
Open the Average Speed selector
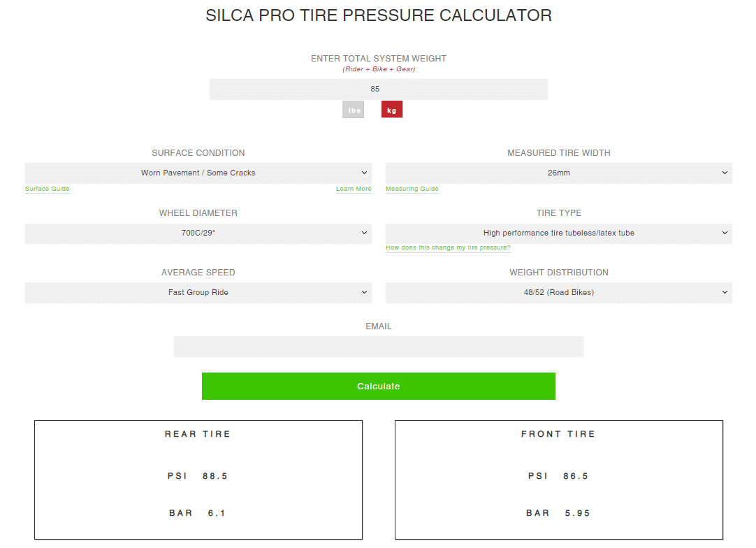pos(198,292)
